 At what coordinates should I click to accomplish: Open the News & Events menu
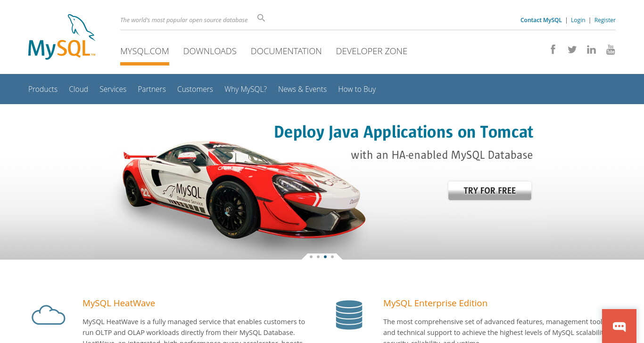pyautogui.click(x=302, y=89)
